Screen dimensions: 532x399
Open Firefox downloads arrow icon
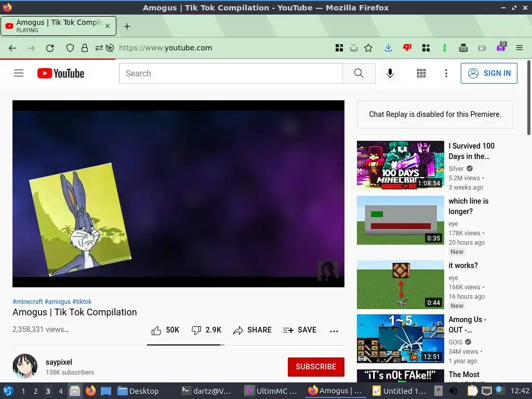point(388,48)
